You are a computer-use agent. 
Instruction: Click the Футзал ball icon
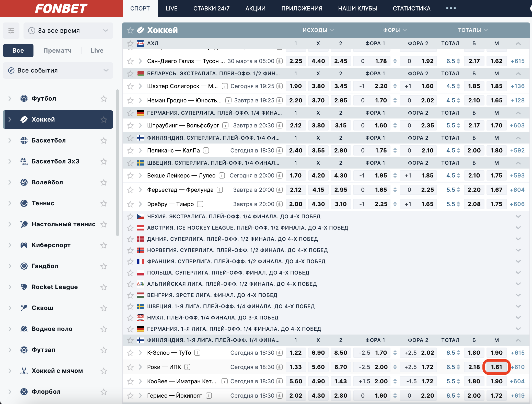click(24, 350)
